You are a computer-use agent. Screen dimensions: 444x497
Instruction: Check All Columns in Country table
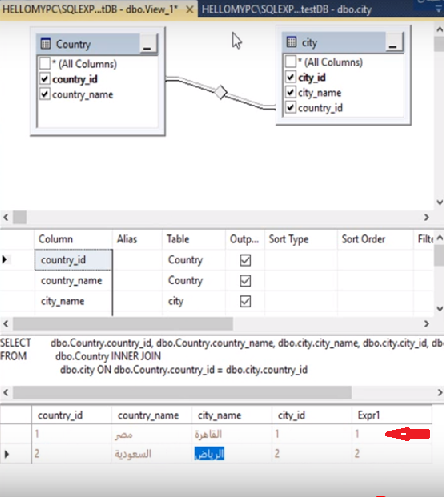click(45, 63)
